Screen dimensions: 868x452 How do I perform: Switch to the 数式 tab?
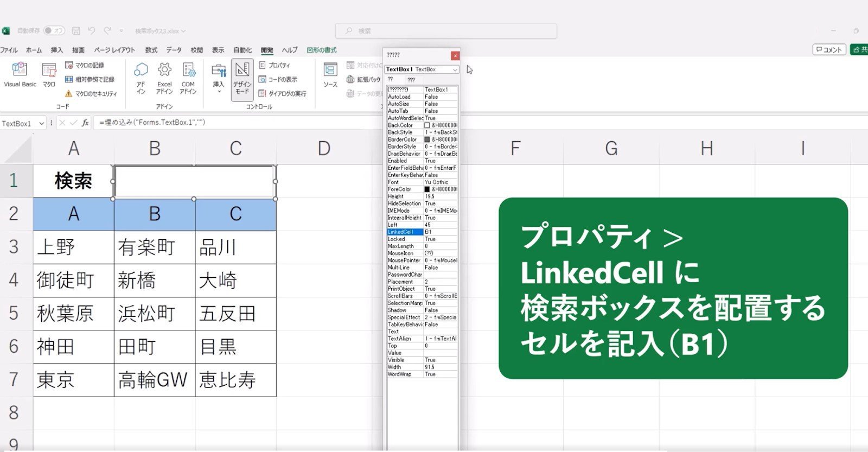tap(151, 50)
